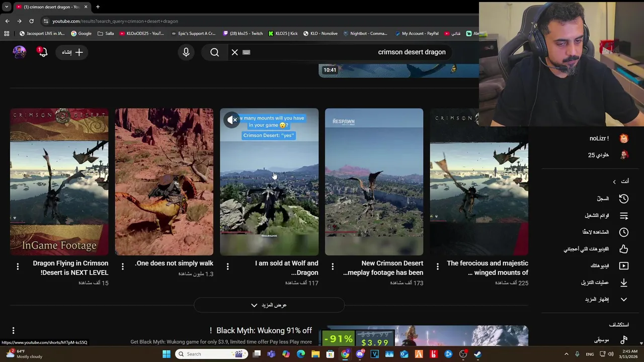644x362 pixels.
Task: Open the 'I am sold at Wolf and Dragon' title
Action: coord(286,267)
